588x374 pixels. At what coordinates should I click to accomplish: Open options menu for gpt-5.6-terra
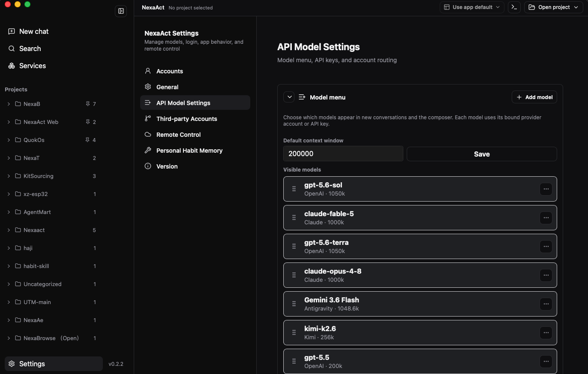546,246
